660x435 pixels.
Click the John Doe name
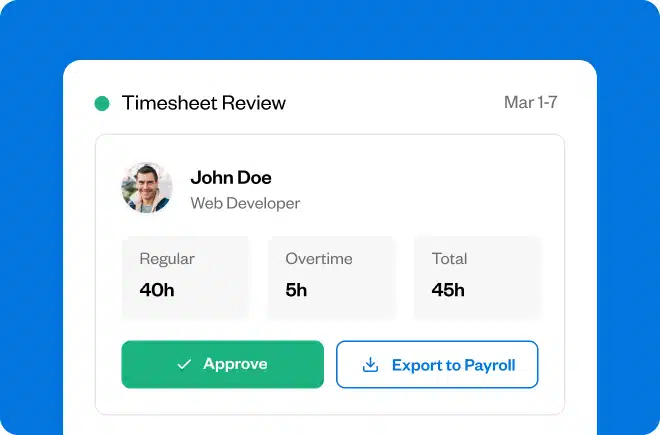231,178
